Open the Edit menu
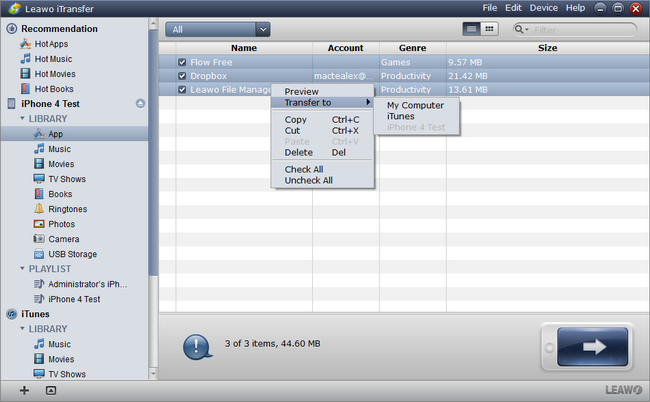The height and width of the screenshot is (402, 650). pos(513,8)
